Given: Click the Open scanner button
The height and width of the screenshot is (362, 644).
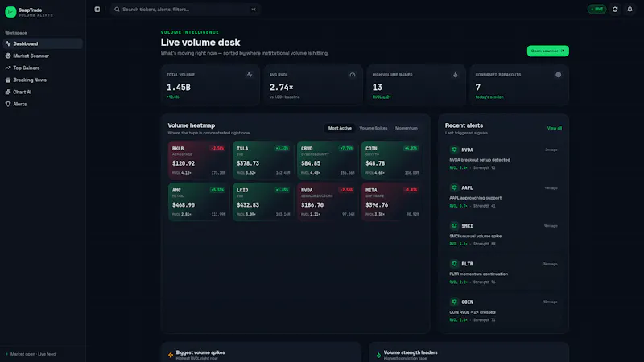Looking at the screenshot, I should [x=548, y=51].
